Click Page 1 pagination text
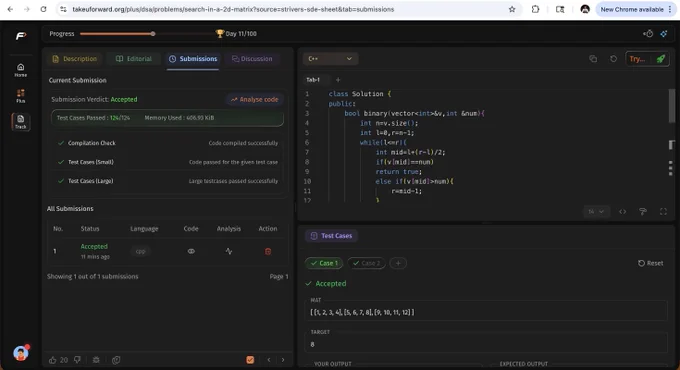The height and width of the screenshot is (370, 680). click(x=278, y=276)
